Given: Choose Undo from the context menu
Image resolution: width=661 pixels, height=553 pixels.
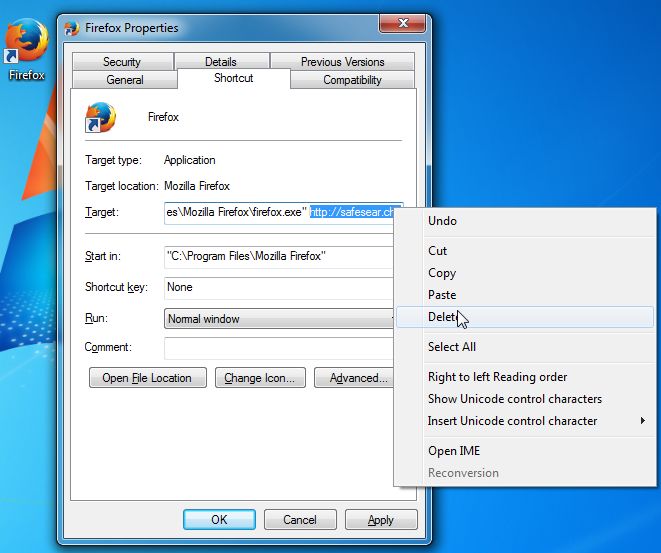Looking at the screenshot, I should click(525, 221).
